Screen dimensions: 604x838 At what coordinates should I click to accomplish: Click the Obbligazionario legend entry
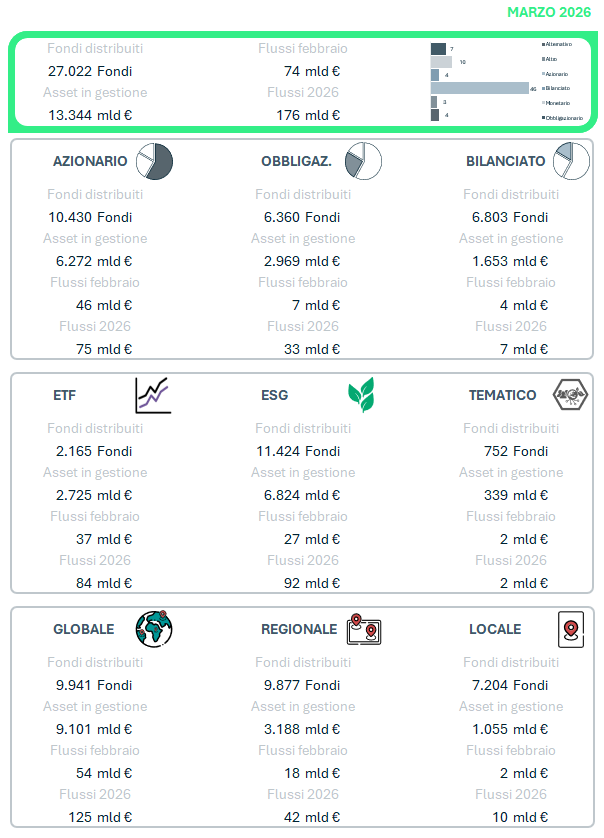(563, 118)
